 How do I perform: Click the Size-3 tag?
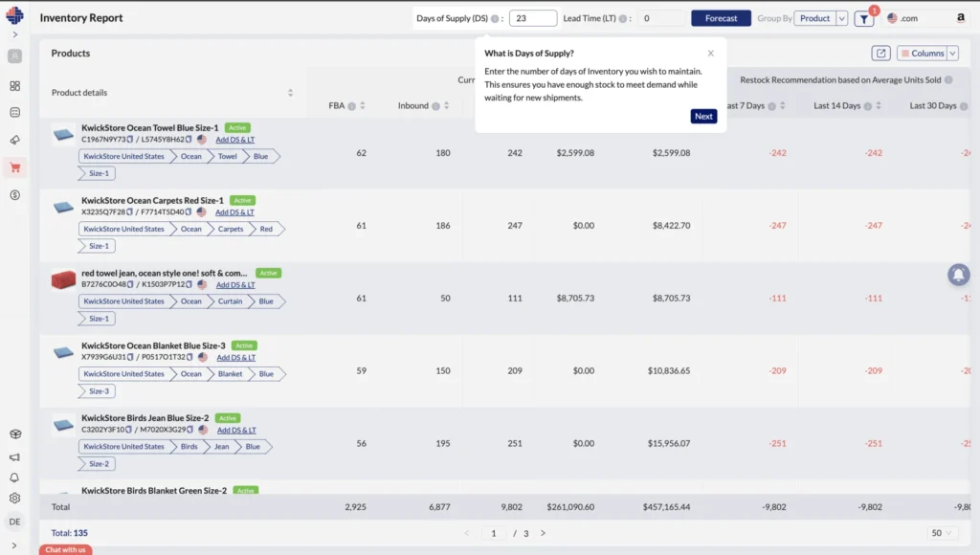99,391
